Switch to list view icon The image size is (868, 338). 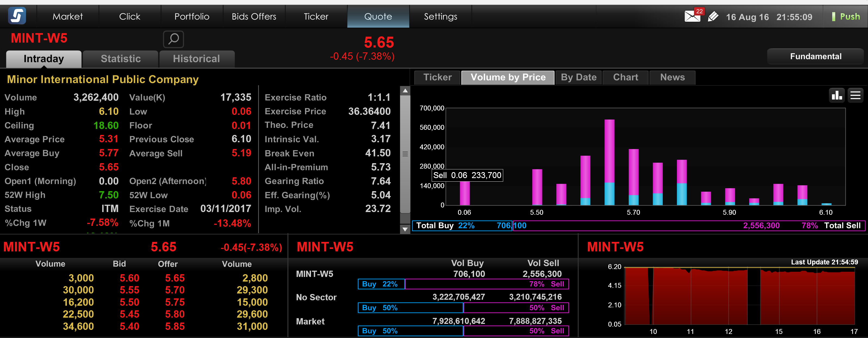(855, 95)
